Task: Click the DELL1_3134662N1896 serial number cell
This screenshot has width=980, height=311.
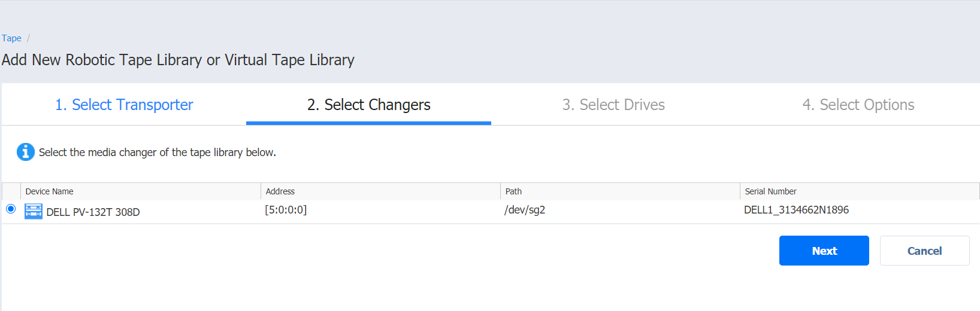Action: click(796, 210)
